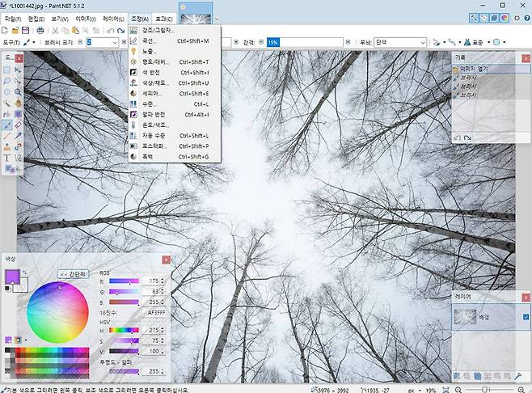
Task: Open the 레이어(L) menu
Action: click(x=113, y=19)
